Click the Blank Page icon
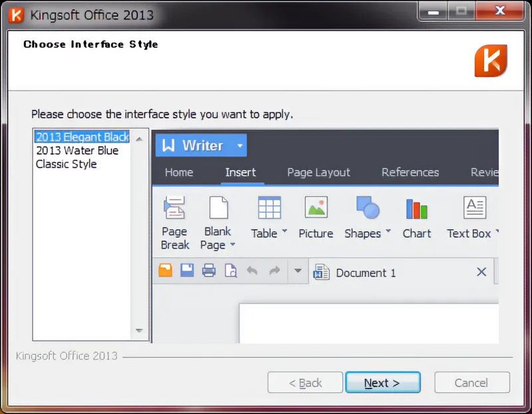This screenshot has width=532, height=414. click(x=219, y=207)
